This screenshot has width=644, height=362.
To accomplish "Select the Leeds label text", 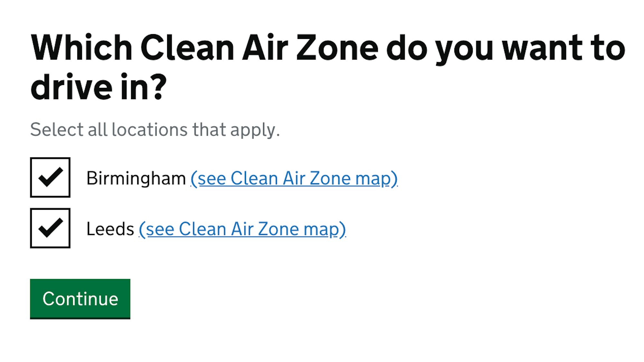I will (x=110, y=229).
